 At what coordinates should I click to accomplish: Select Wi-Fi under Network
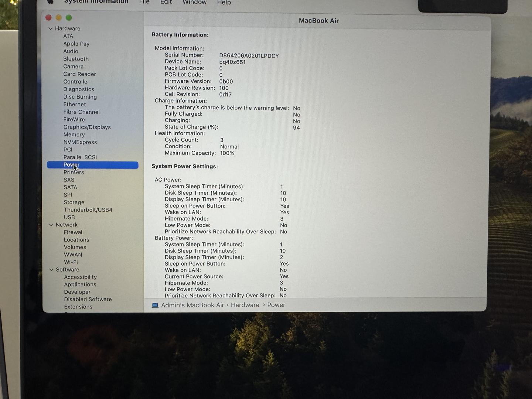point(71,262)
